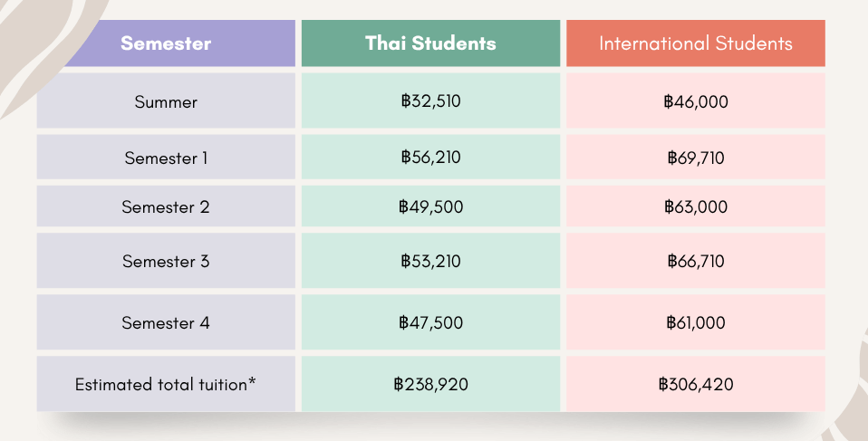Select the International total ฿306,420
This screenshot has width=868, height=441.
[x=696, y=384]
